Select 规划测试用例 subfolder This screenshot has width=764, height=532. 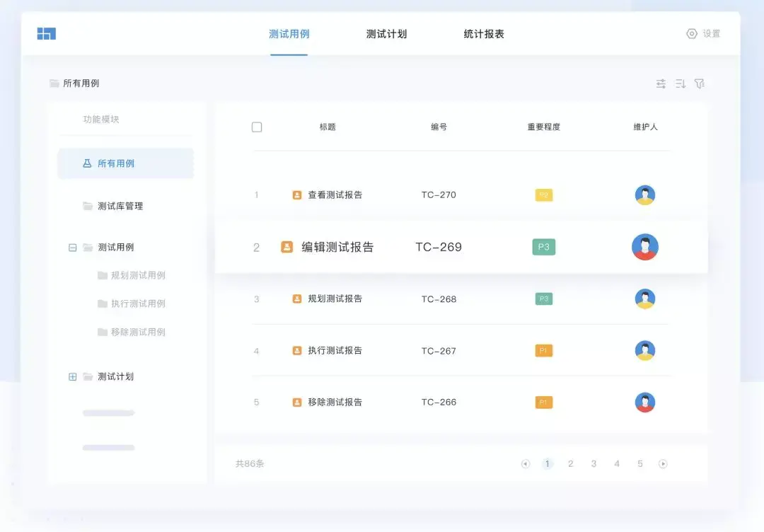coord(139,275)
